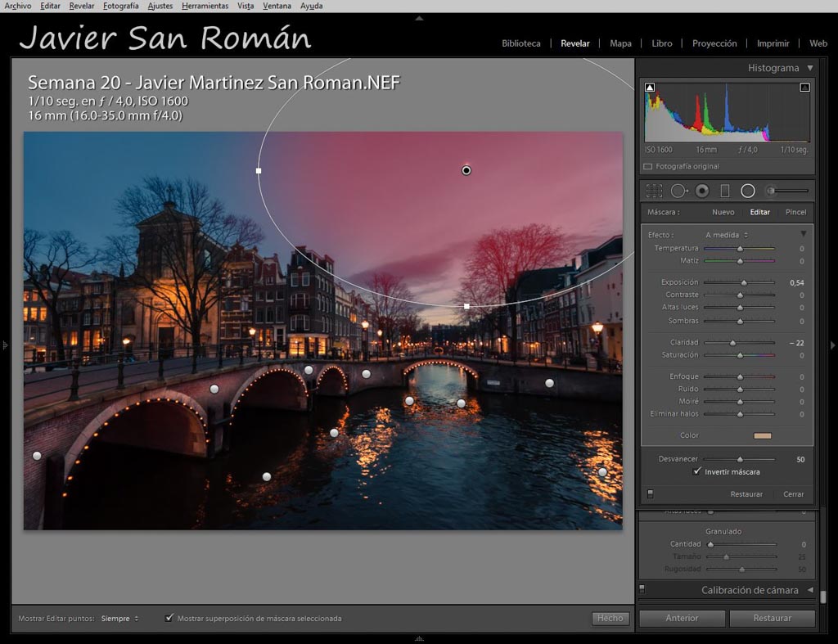Toggle the Fotografía original checkbox
This screenshot has width=838, height=644.
pyautogui.click(x=648, y=166)
